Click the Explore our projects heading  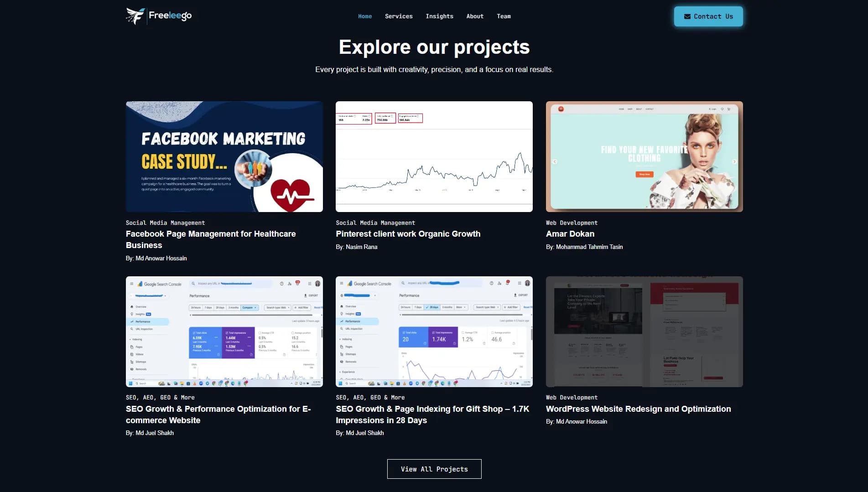tap(434, 47)
